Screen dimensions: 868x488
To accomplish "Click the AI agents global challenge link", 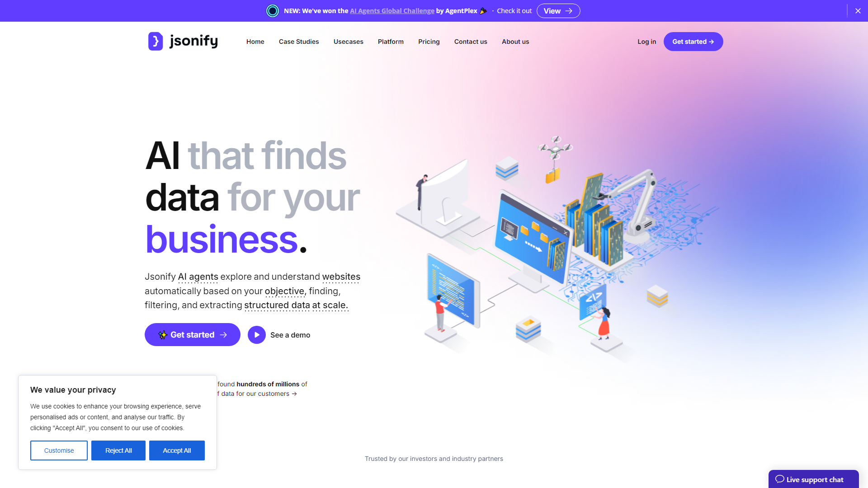I will (x=392, y=10).
